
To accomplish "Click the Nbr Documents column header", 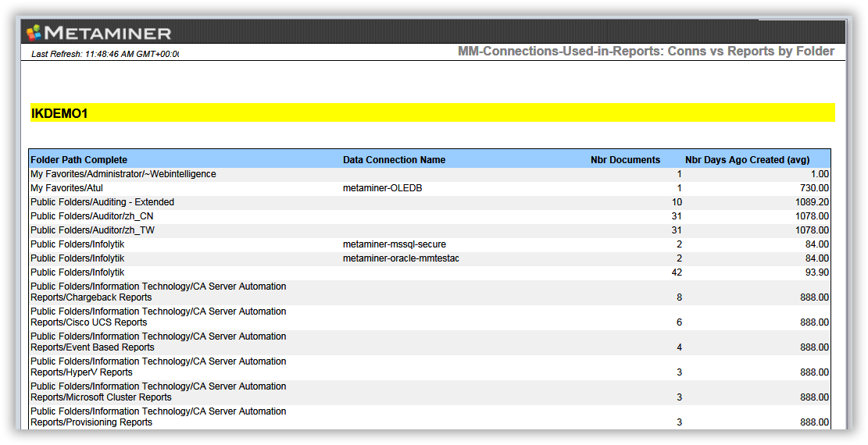I will pyautogui.click(x=625, y=160).
